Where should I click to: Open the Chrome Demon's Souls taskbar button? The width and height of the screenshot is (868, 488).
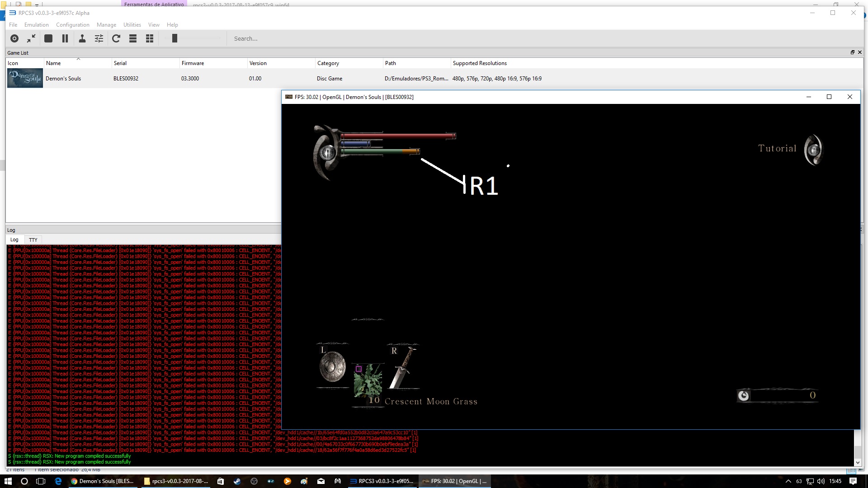103,481
